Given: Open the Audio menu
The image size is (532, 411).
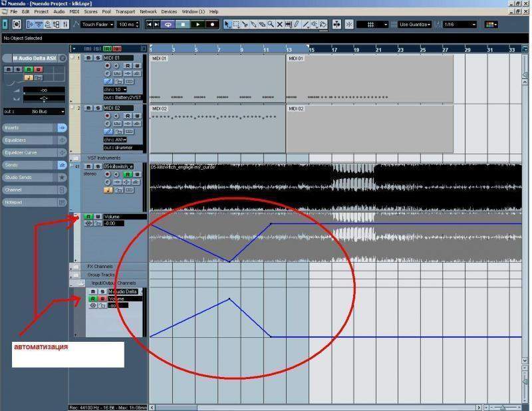Looking at the screenshot, I should pos(59,11).
